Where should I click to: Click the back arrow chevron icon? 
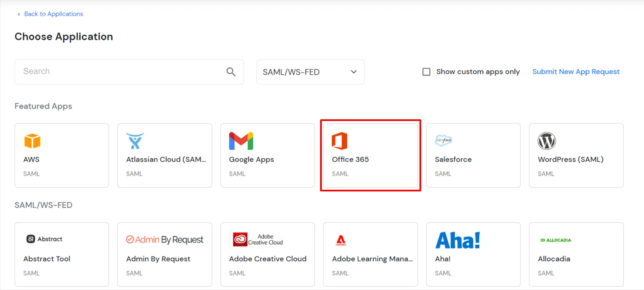tap(19, 14)
